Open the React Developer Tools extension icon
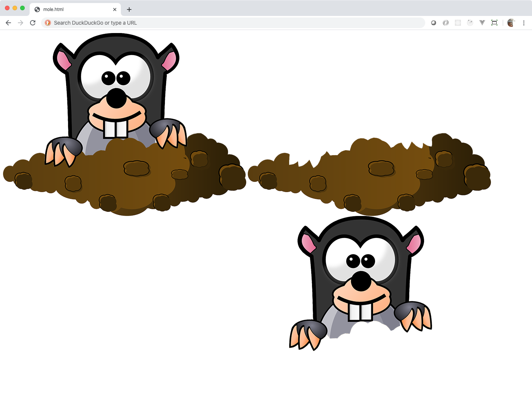The width and height of the screenshot is (532, 408). pyautogui.click(x=458, y=23)
